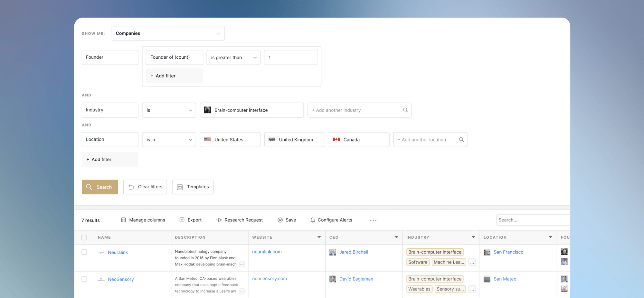Viewport: 644px width, 298px height.
Task: Click the Research Request send icon
Action: pyautogui.click(x=219, y=220)
